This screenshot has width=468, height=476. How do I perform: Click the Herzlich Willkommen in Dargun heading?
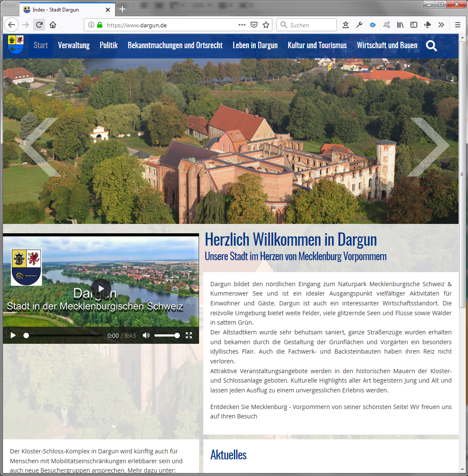[x=291, y=240]
